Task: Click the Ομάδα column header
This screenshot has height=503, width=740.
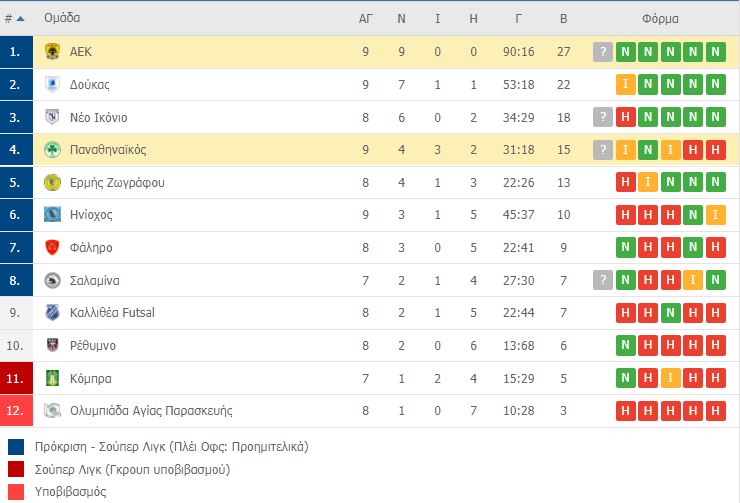Action: 62,18
